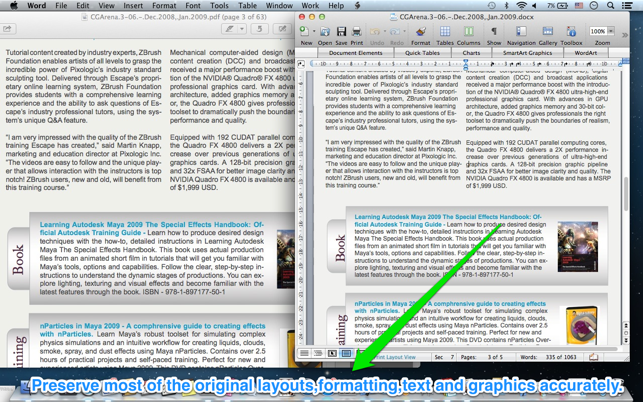The height and width of the screenshot is (402, 643).
Task: Click the Time Machine menu bar icon
Action: pyautogui.click(x=491, y=6)
